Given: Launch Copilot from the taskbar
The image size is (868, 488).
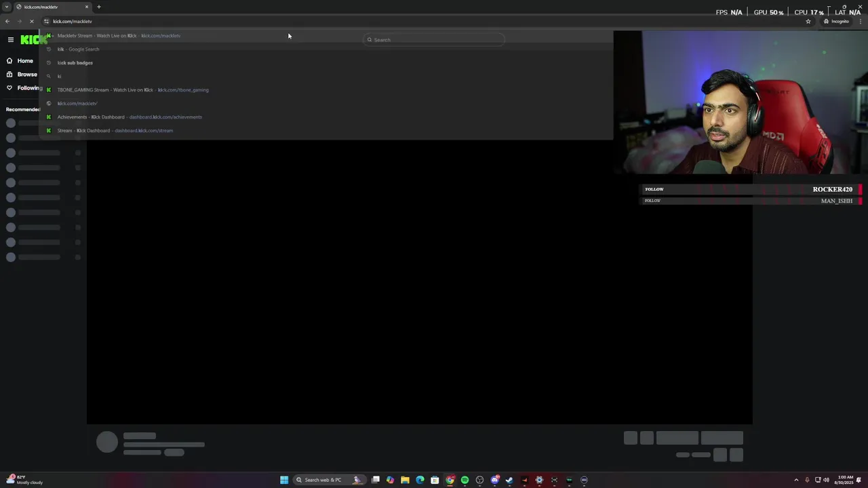Looking at the screenshot, I should coord(390,480).
